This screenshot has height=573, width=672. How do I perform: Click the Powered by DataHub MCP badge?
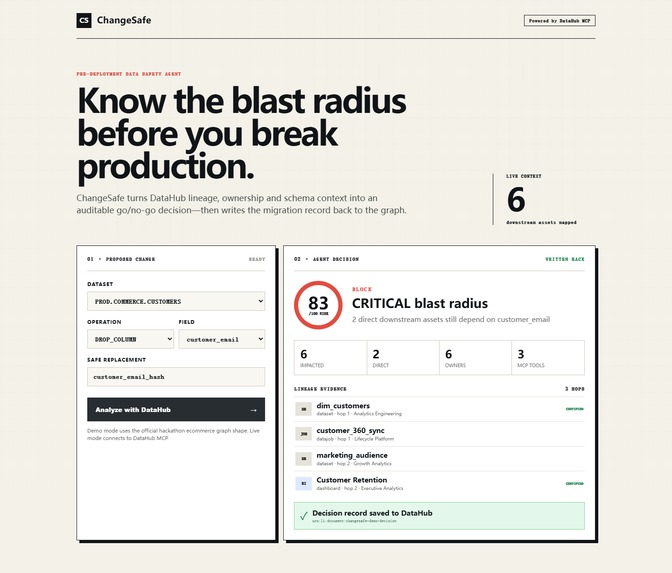[x=559, y=21]
